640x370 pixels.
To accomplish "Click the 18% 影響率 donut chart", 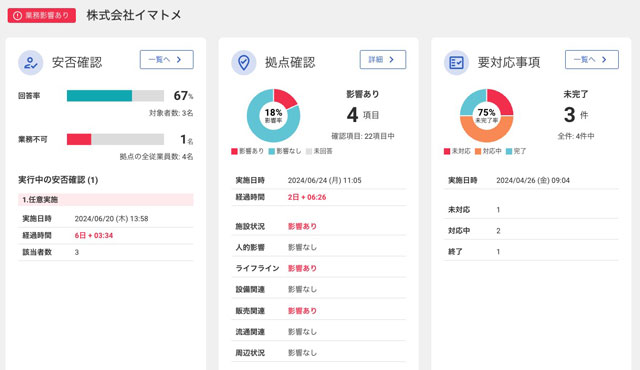I will tap(273, 116).
